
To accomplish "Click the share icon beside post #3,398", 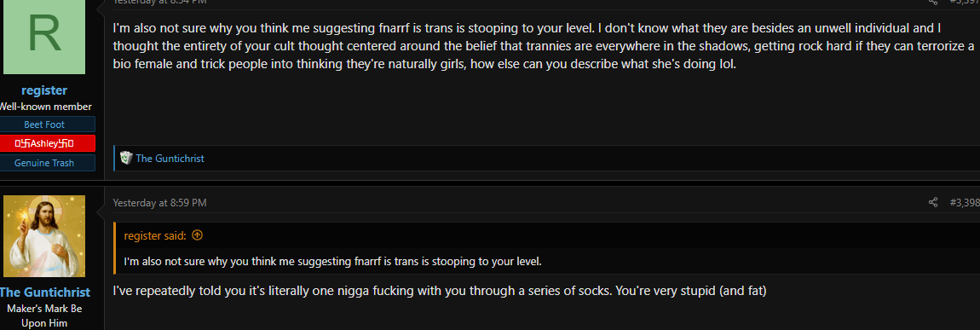I will [x=933, y=202].
